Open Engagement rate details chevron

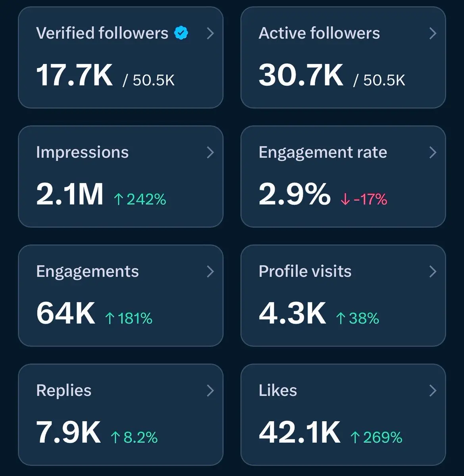pos(433,152)
